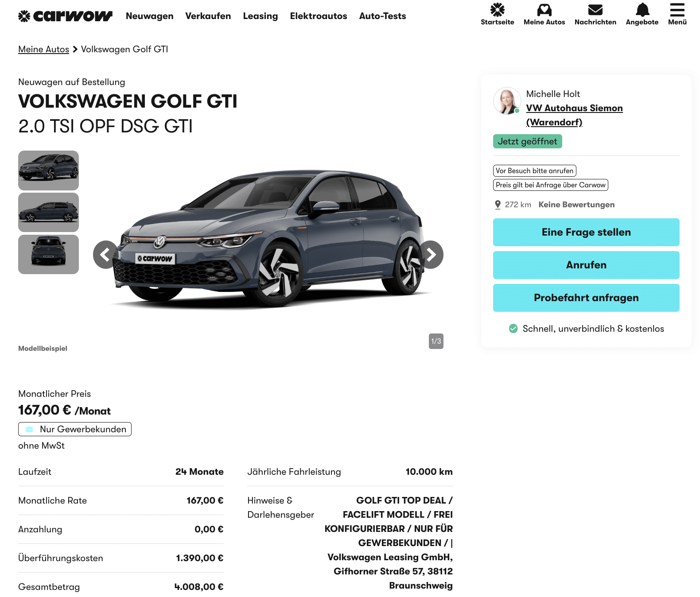The image size is (700, 597).
Task: Click Nur Gewerbekunden badge label
Action: [83, 429]
